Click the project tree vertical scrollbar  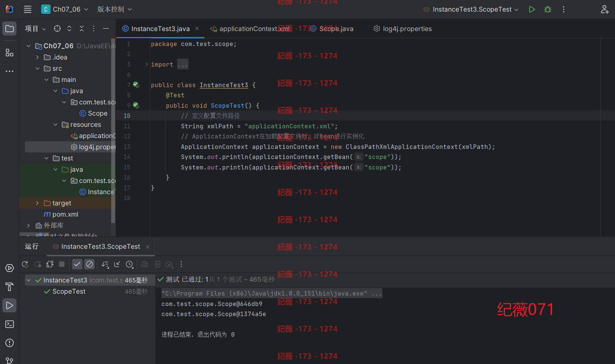click(113, 131)
